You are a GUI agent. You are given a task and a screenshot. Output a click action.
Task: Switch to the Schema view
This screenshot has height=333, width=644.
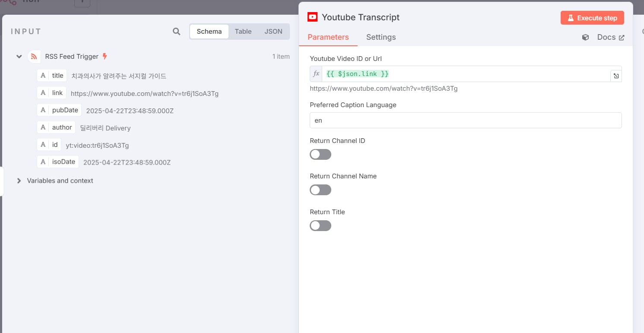click(209, 32)
